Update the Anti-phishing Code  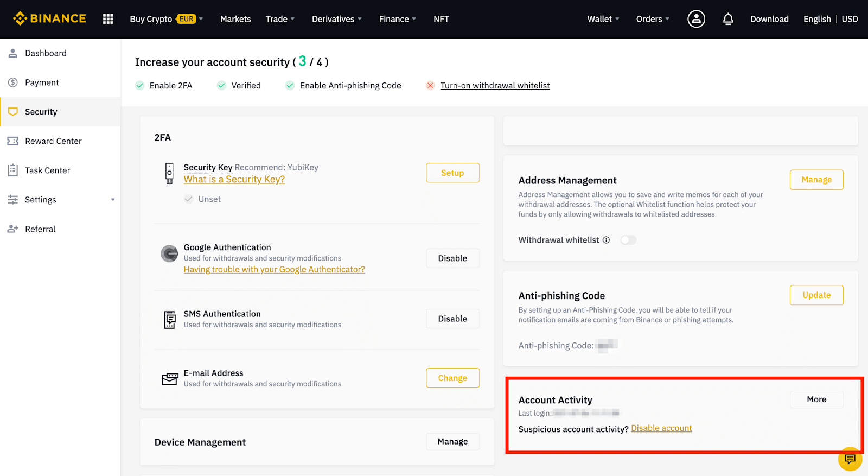click(816, 295)
